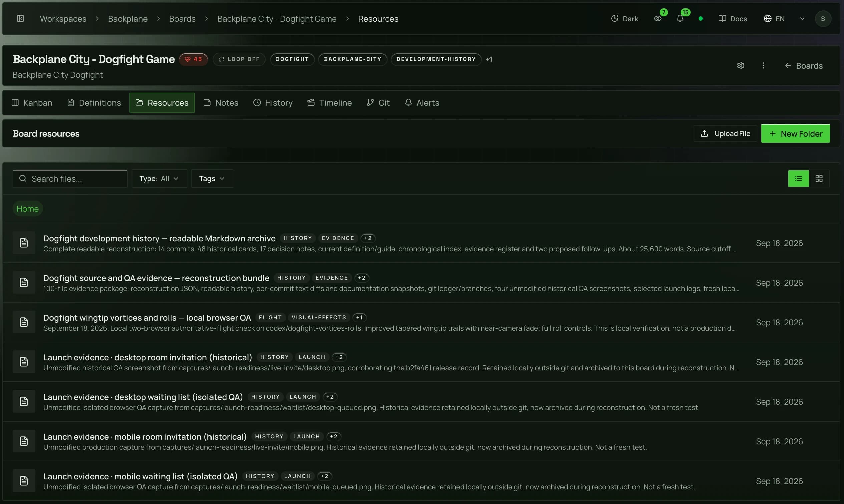Click the search magnifier icon
Viewport: 844px width, 504px height.
(x=23, y=179)
